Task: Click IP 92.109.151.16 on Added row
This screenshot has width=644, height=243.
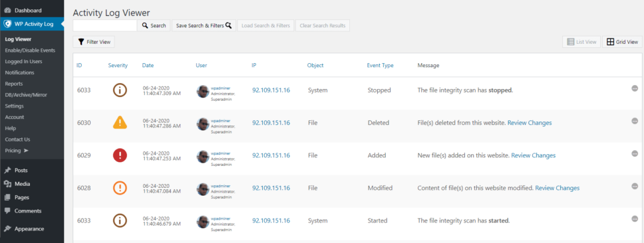Action: pos(271,155)
